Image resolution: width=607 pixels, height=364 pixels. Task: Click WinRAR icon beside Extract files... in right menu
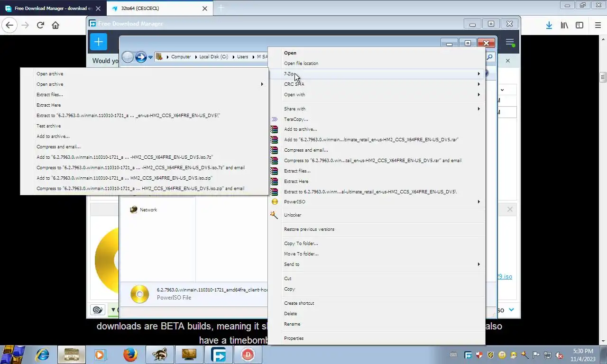point(274,171)
